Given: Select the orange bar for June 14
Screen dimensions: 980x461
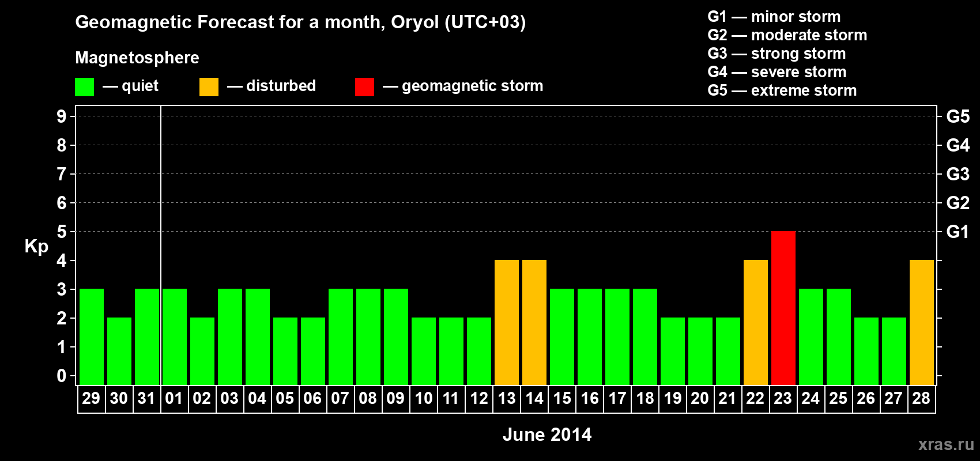Looking at the screenshot, I should coord(534,323).
